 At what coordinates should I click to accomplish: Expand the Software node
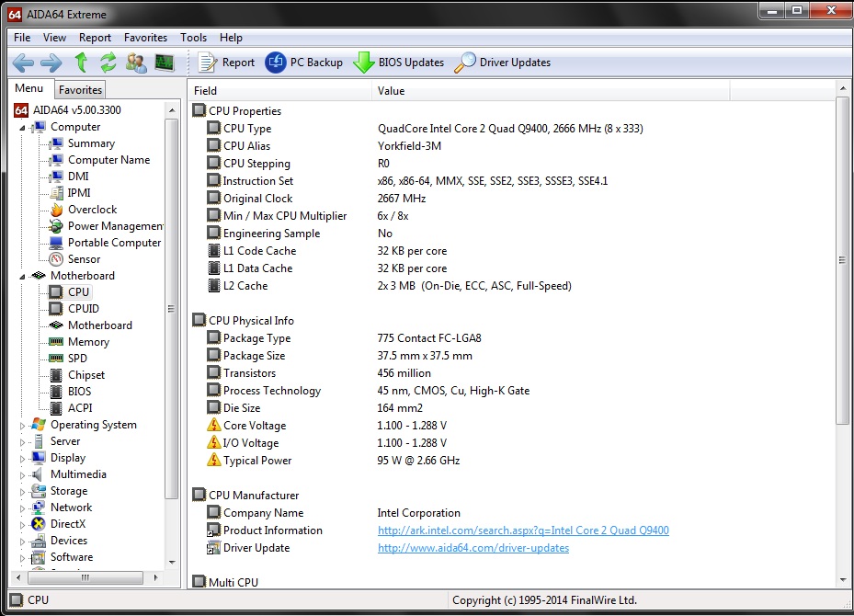coord(22,558)
